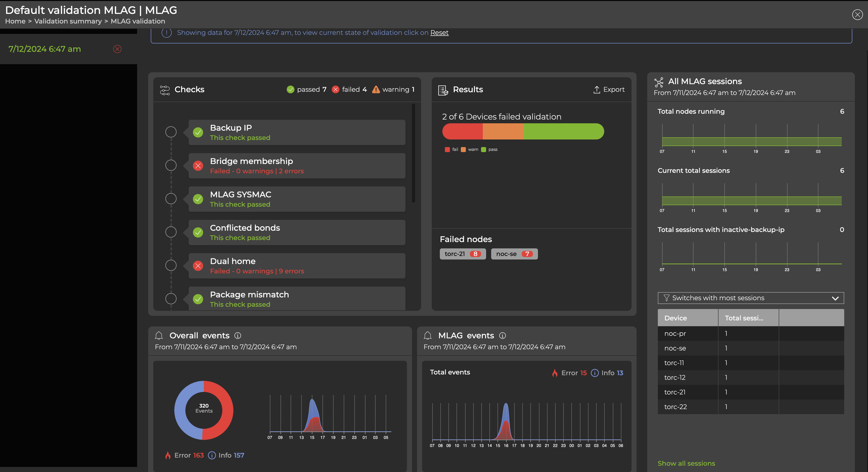Click the Dual home failed check row

(297, 266)
